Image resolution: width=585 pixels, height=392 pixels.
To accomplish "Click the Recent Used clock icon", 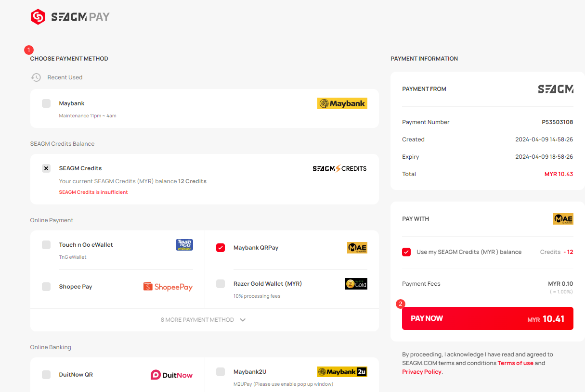I will click(x=36, y=77).
